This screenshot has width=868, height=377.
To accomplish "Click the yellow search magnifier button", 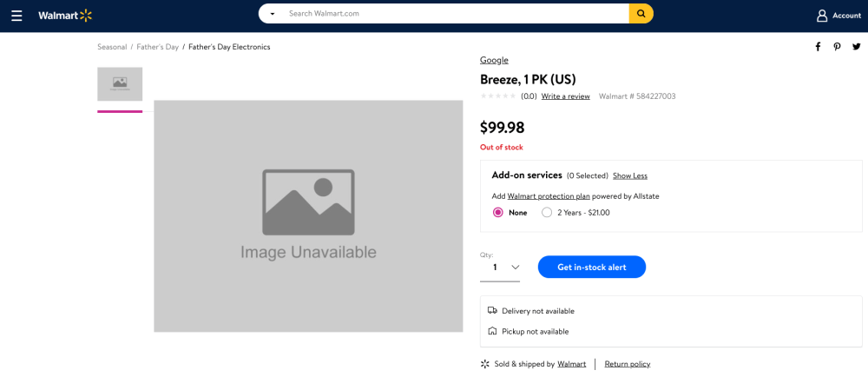I will click(641, 14).
